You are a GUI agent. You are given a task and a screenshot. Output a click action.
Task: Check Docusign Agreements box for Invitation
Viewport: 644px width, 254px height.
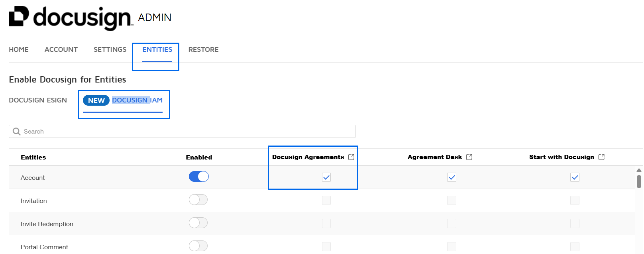click(326, 200)
